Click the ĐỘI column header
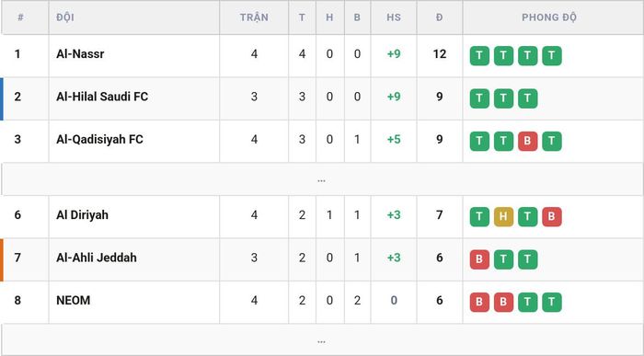Screen dimensions: 644x356 coord(65,17)
